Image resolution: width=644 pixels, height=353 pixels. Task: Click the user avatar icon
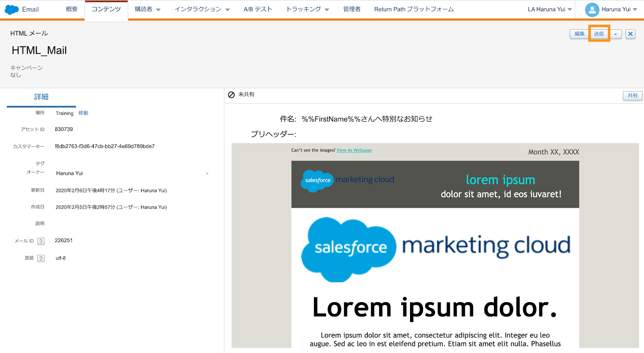(x=592, y=10)
